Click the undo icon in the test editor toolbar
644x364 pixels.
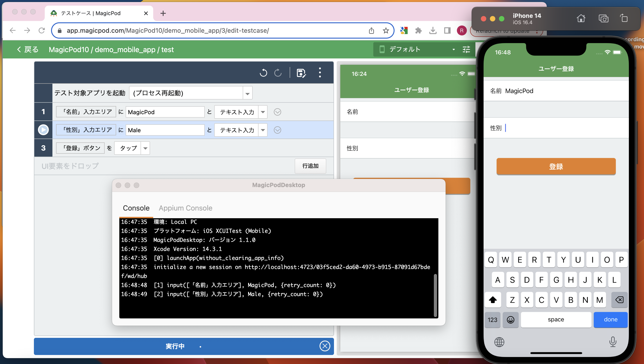(263, 73)
